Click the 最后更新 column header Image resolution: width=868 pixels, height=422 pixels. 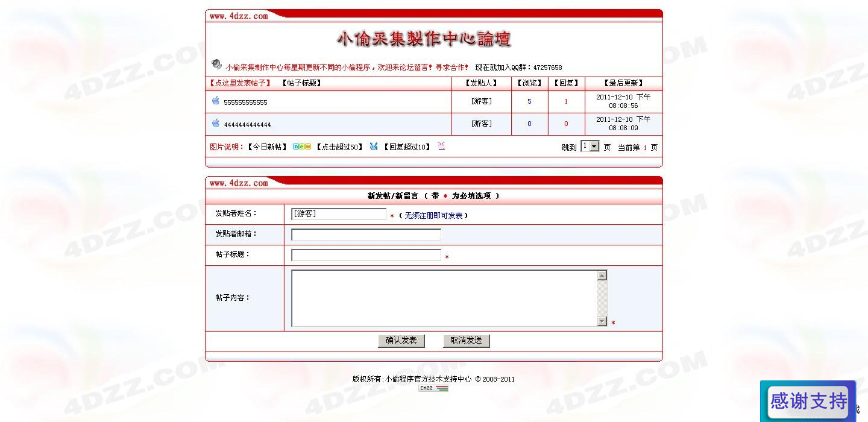pos(623,83)
